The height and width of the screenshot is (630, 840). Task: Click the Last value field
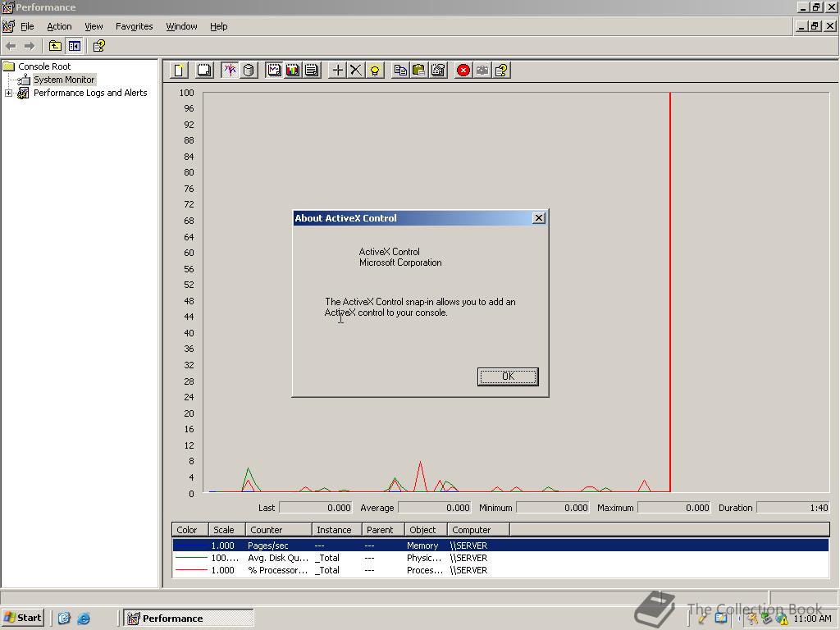pyautogui.click(x=316, y=508)
